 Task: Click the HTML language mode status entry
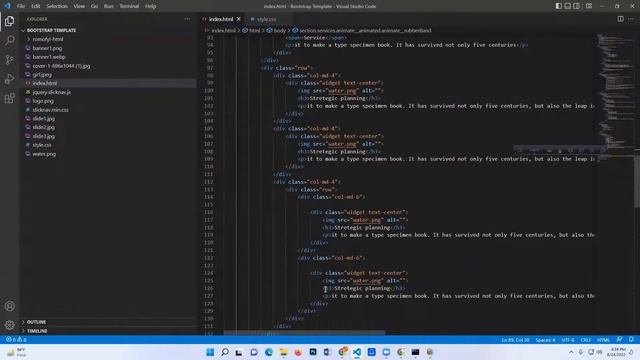(603, 340)
